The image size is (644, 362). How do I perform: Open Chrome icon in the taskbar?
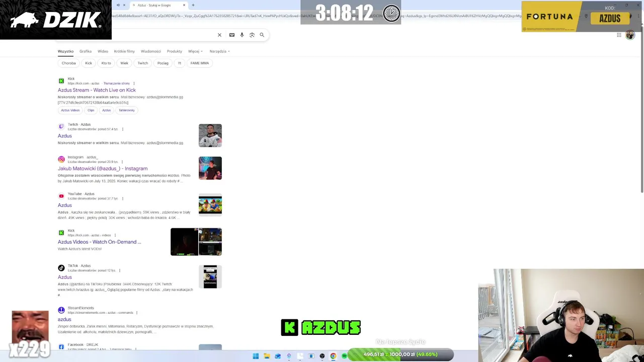[333, 356]
